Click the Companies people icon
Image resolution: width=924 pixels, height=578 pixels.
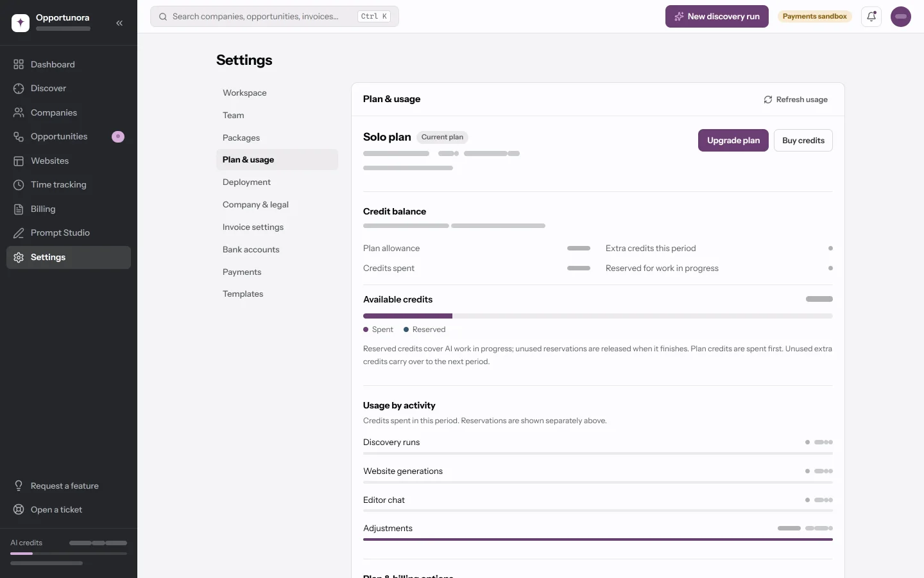[19, 112]
